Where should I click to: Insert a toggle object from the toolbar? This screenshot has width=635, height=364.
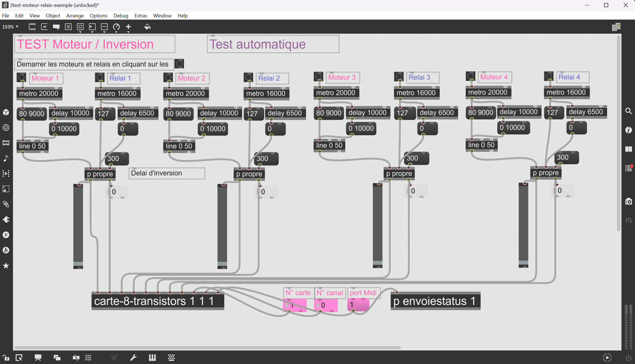[x=68, y=27]
